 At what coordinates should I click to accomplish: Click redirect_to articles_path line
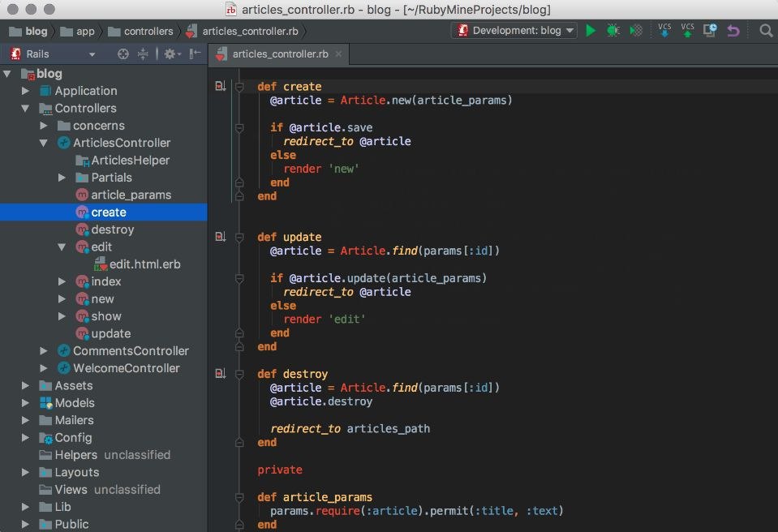coord(350,428)
